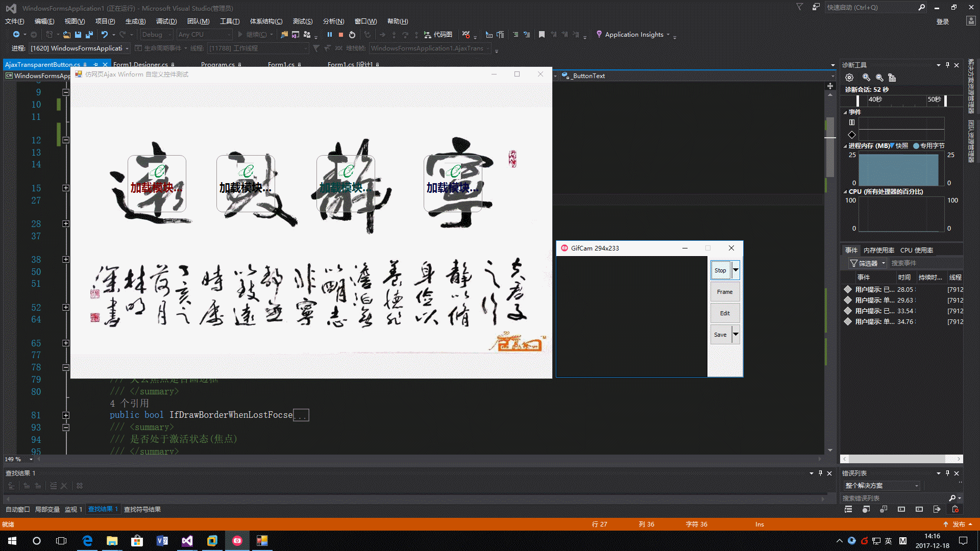Screen dimensions: 980x551
Task: Open the 调试(D) debug menu
Action: click(x=166, y=21)
